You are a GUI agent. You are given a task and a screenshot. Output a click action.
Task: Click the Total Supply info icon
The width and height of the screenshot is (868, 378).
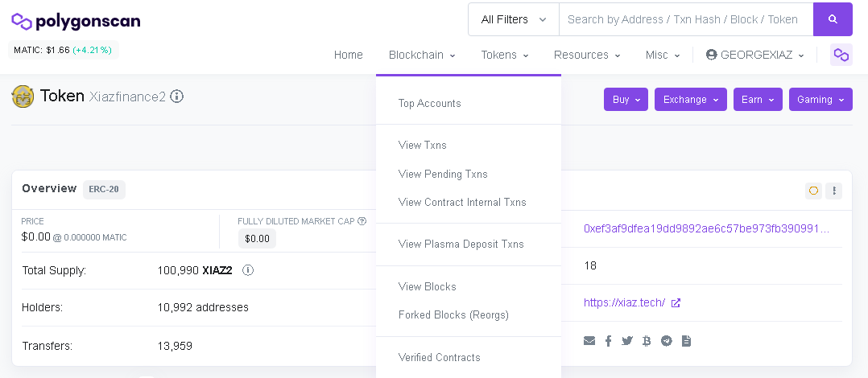(248, 270)
